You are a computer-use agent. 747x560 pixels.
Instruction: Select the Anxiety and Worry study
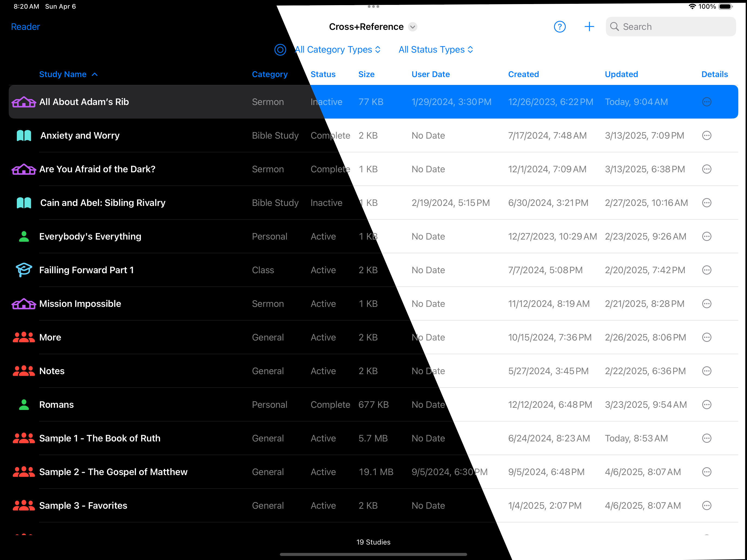point(373,136)
